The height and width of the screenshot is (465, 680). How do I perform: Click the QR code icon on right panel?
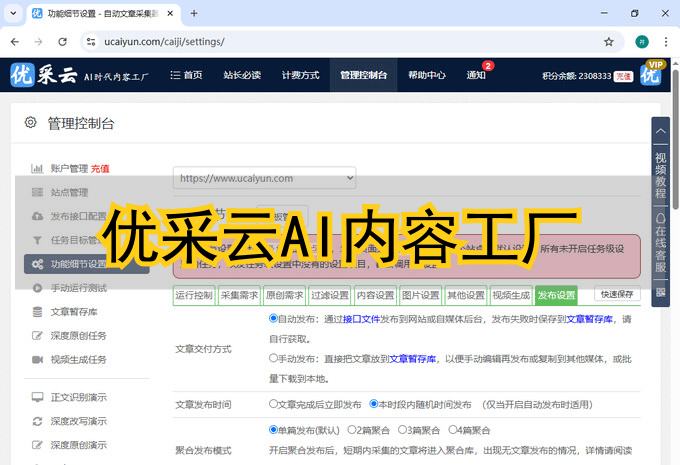[660, 292]
